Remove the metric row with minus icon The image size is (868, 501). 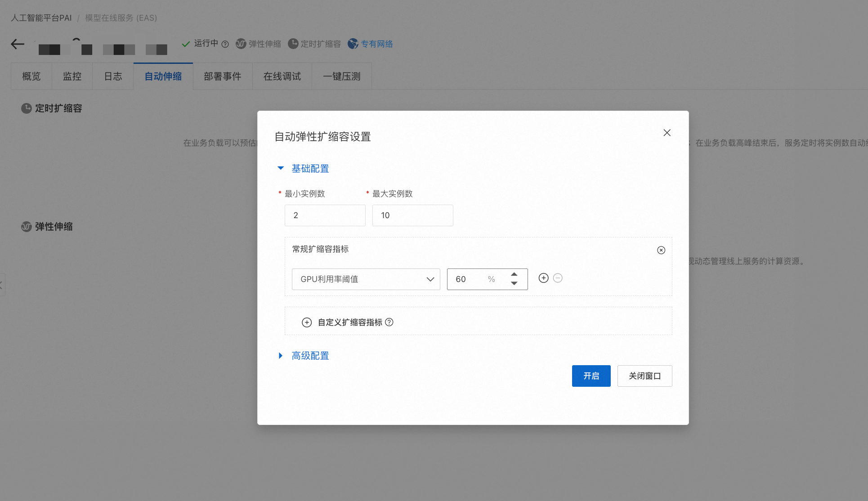558,278
